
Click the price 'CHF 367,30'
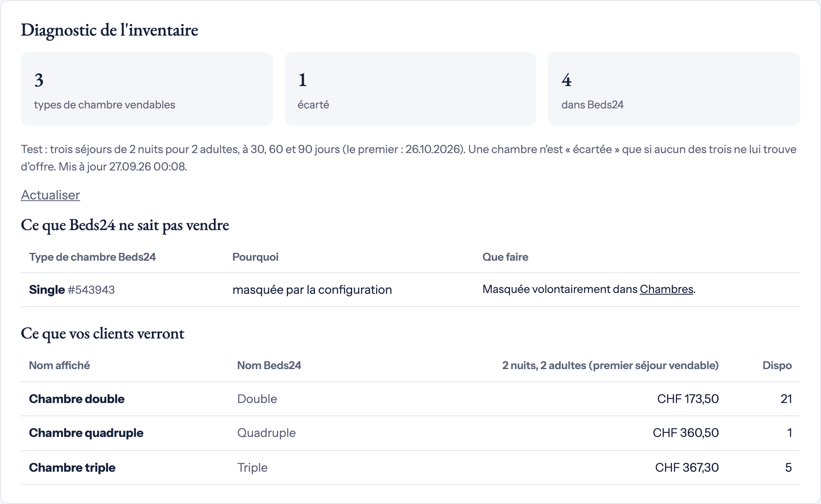pyautogui.click(x=687, y=468)
